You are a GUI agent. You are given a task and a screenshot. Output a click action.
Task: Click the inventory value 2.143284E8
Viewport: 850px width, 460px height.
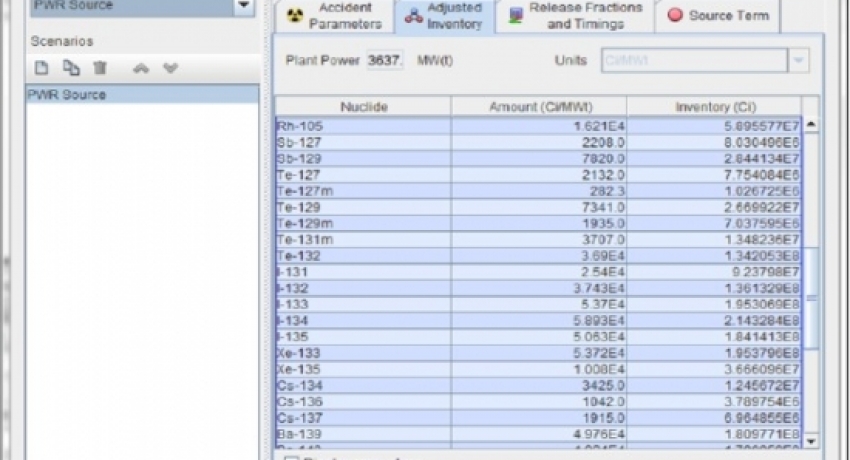coord(762,321)
